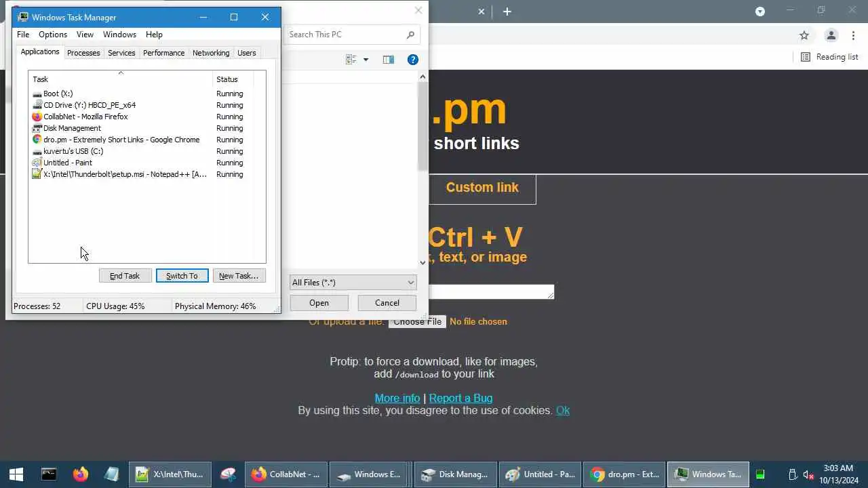This screenshot has width=868, height=488.
Task: Click the Chrome tab search dropdown icon
Action: 760,12
